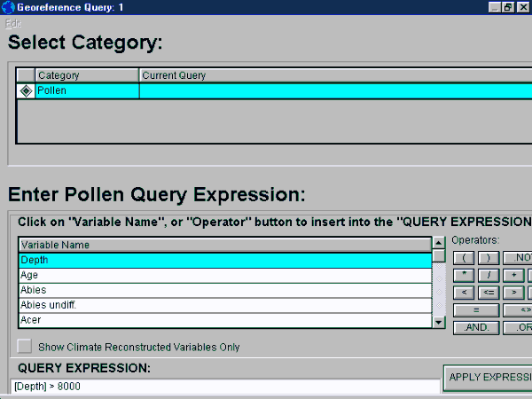
Task: Insert the equals operator
Action: [x=476, y=310]
